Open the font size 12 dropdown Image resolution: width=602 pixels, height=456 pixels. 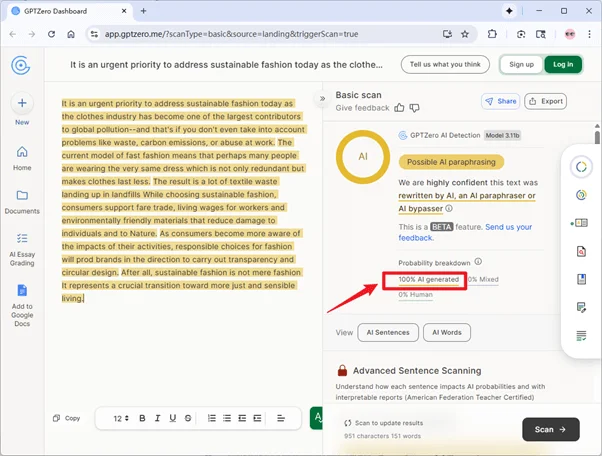pos(120,418)
